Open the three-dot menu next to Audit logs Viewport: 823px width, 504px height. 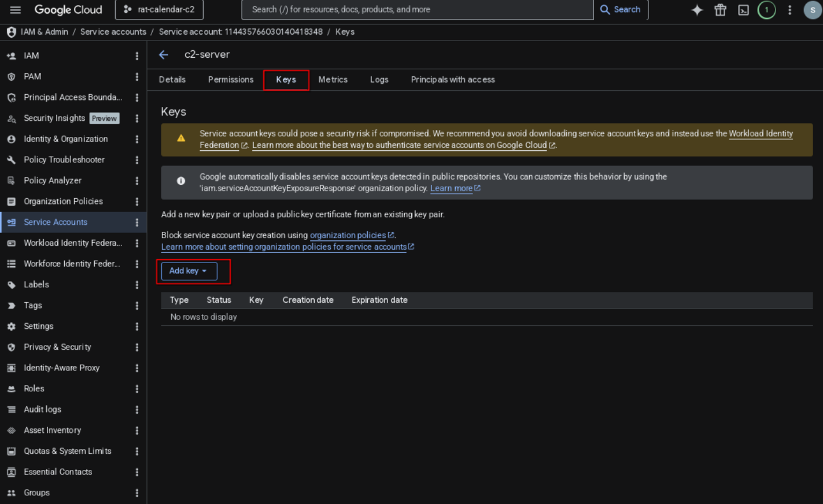click(137, 410)
